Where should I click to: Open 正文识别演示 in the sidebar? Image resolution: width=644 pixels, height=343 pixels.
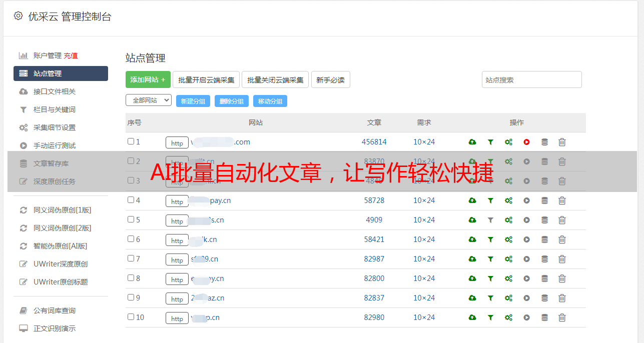(x=55, y=328)
